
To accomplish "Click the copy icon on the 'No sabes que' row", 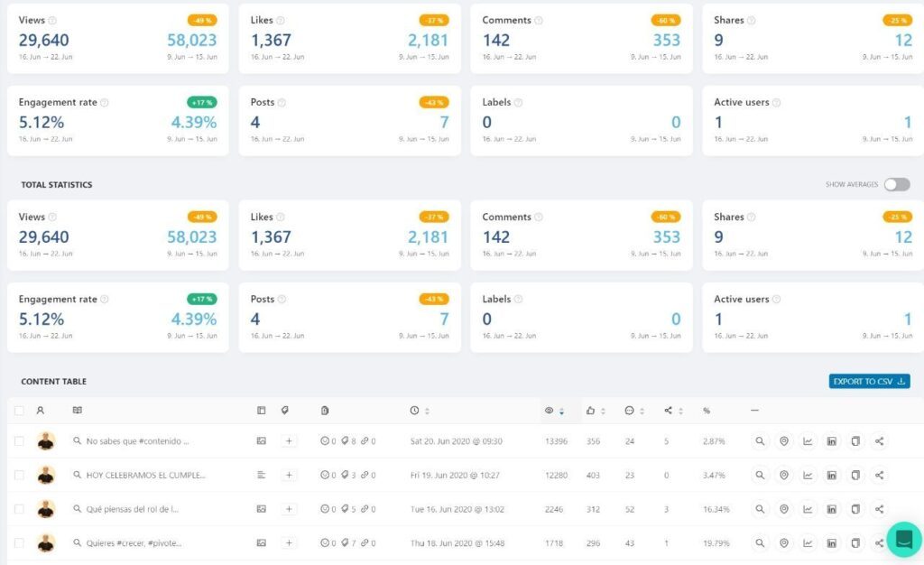I will tap(855, 441).
